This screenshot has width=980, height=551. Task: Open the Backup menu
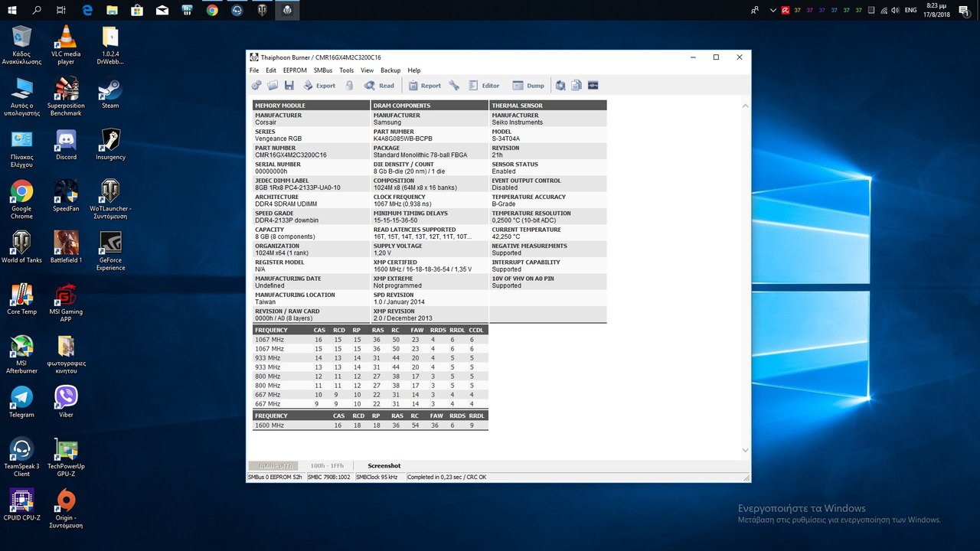pos(390,70)
